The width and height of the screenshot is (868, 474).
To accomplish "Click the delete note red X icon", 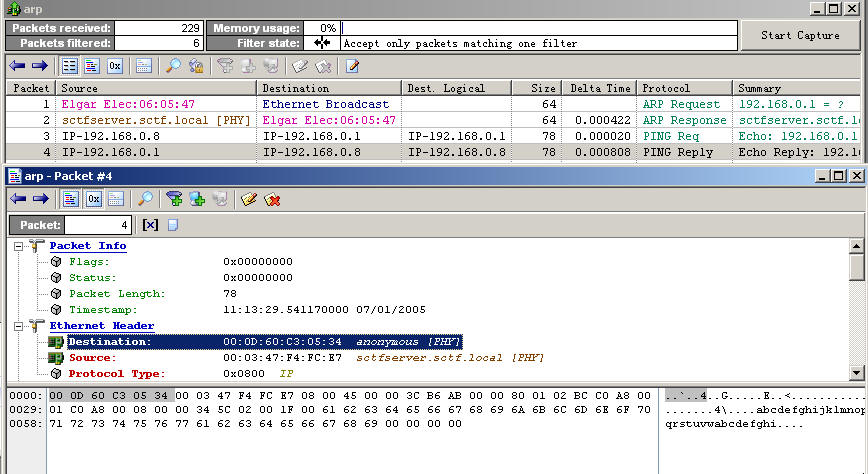I will [x=271, y=199].
